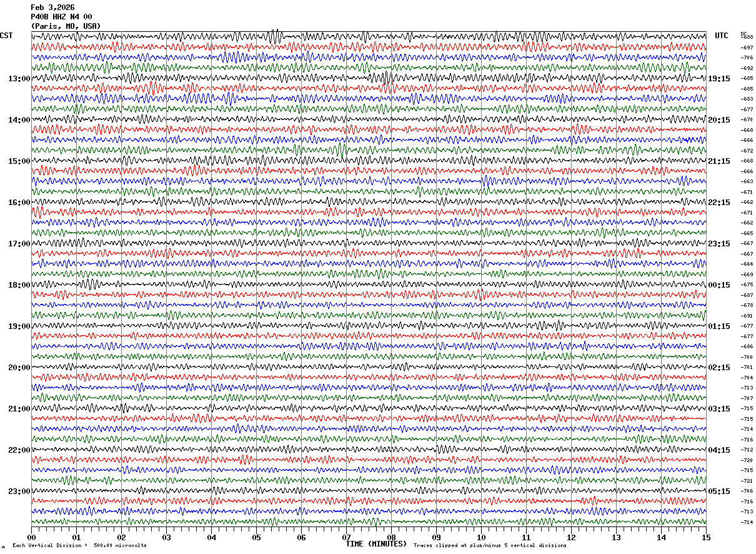756x554 pixels.
Task: Select the 13:00 CST row label
Action: coord(19,79)
